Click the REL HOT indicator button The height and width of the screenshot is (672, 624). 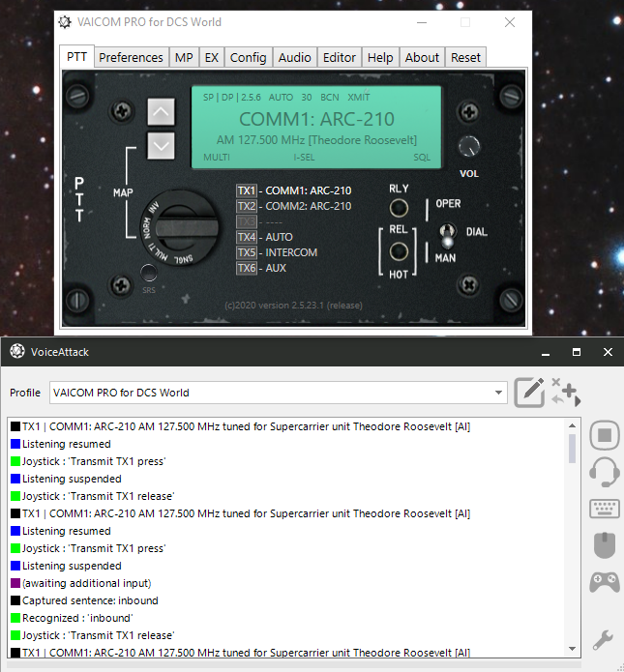point(399,251)
